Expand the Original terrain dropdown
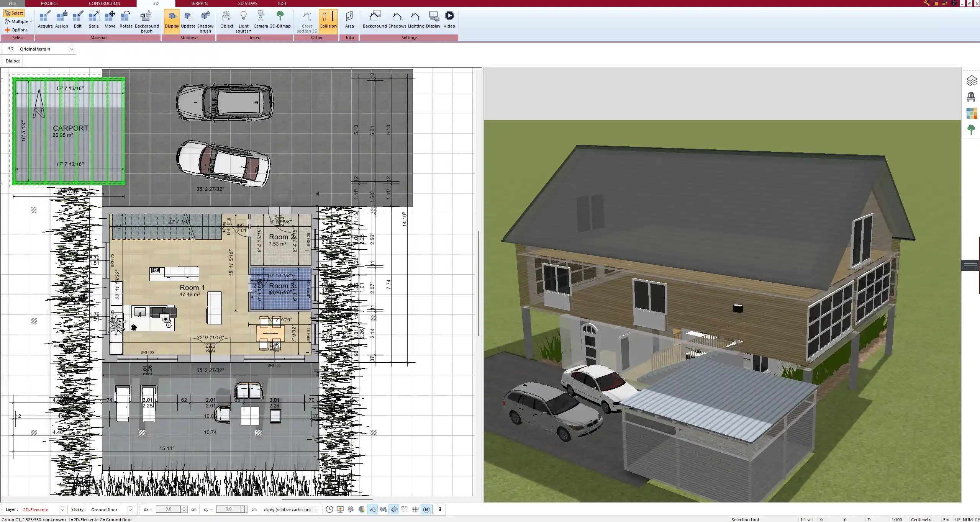 pos(71,49)
